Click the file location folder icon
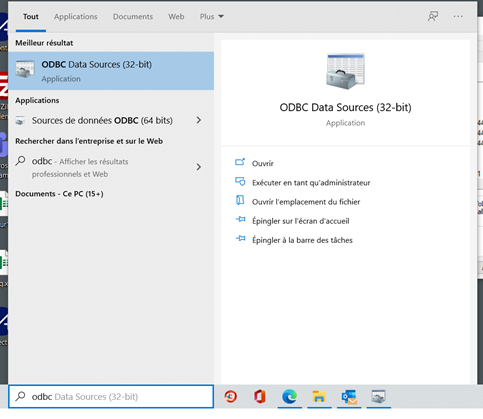This screenshot has height=419, width=483. (x=240, y=200)
